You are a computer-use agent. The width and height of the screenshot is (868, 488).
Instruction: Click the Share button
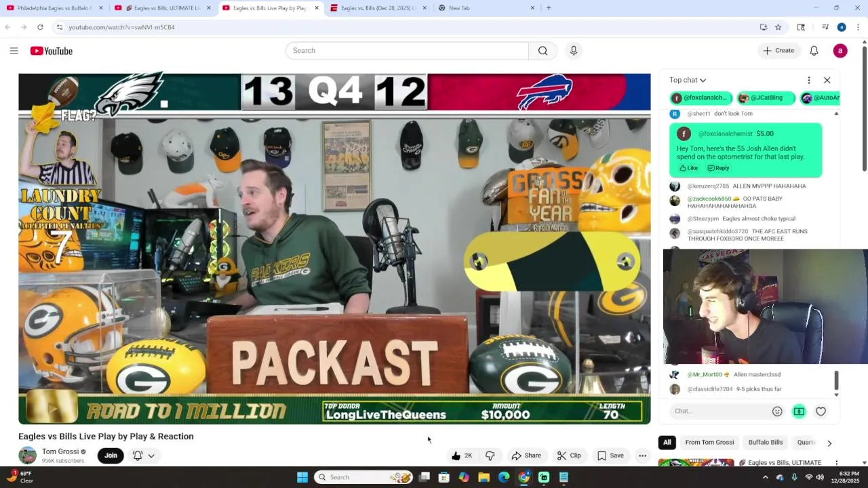[x=526, y=455]
